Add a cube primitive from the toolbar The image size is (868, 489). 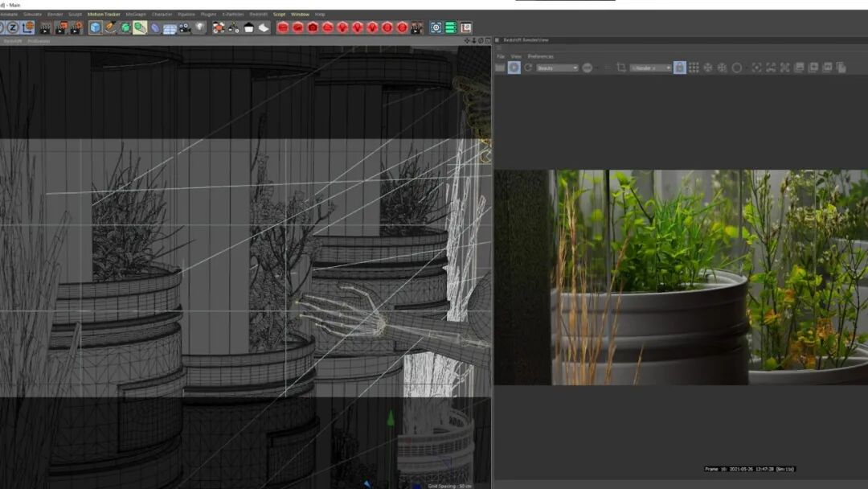[95, 27]
